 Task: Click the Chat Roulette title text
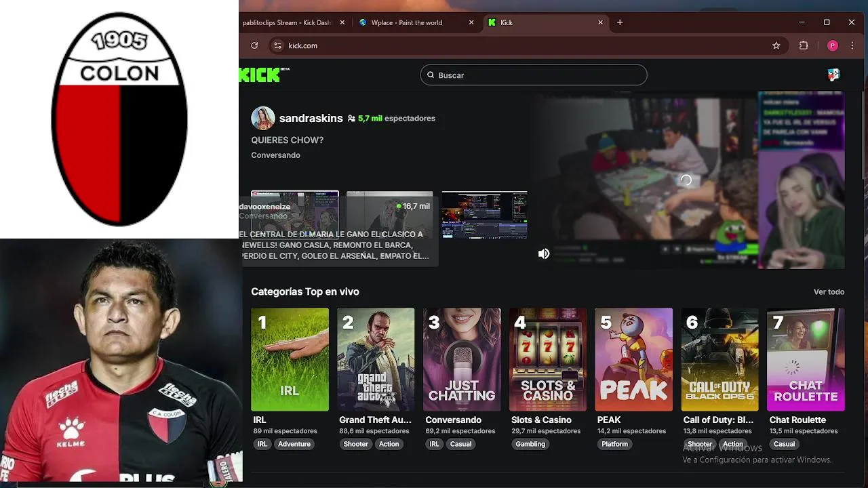[x=797, y=420]
